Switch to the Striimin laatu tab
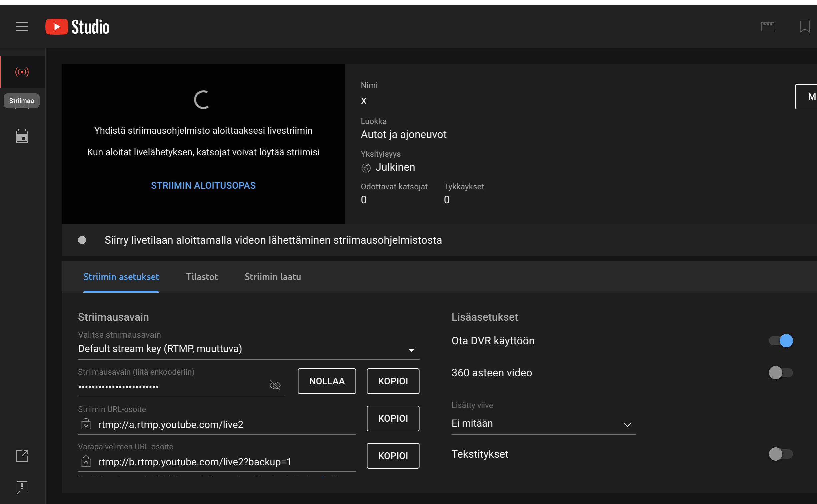Screen dimensions: 817x504 click(x=272, y=277)
